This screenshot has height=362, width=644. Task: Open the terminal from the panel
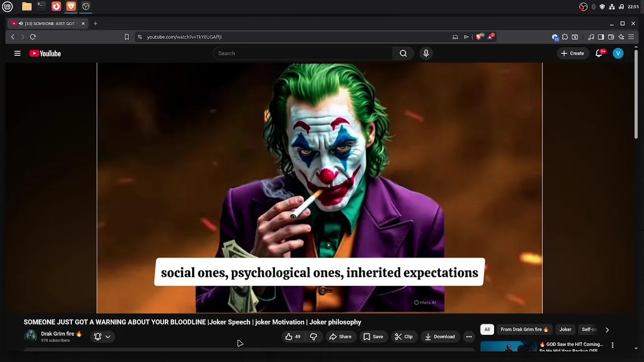tap(41, 7)
